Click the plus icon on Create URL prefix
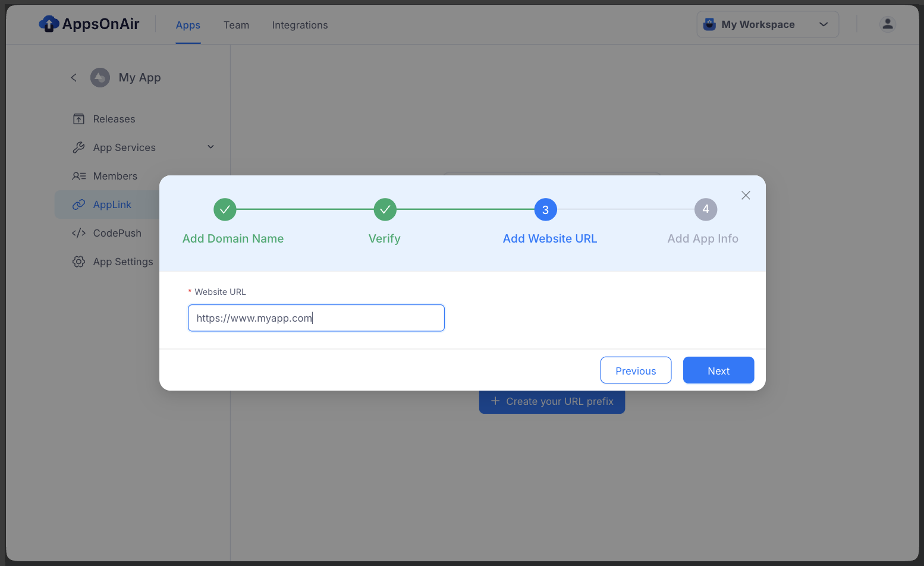This screenshot has width=924, height=566. [495, 401]
